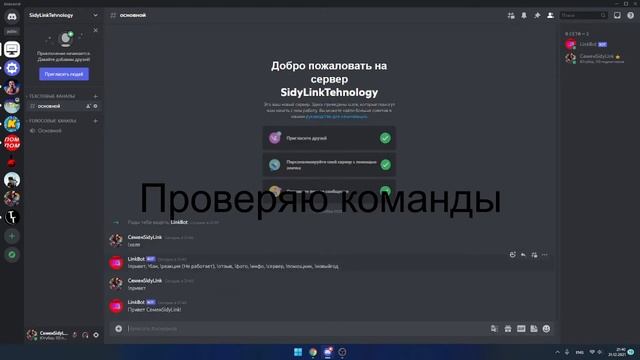The width and height of the screenshot is (640, 360).
Task: Click the add a server plus icon
Action: (12, 236)
